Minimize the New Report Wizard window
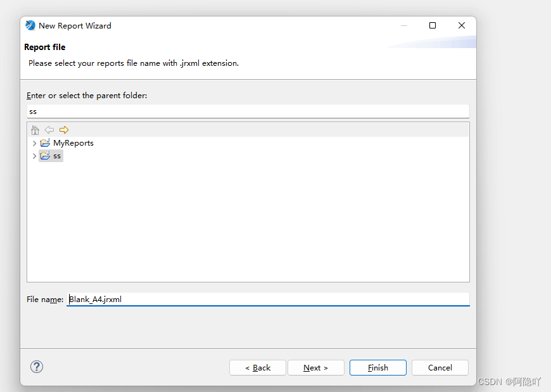Viewport: 551px width, 392px height. (x=404, y=25)
